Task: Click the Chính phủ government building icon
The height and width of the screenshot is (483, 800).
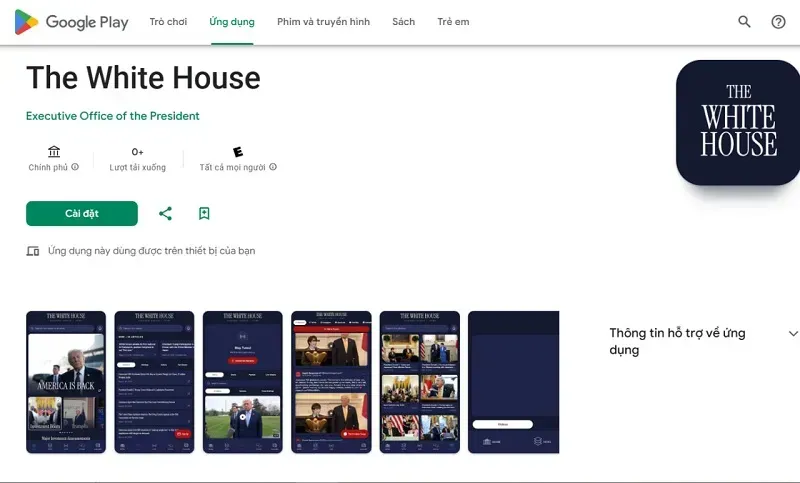Action: (54, 151)
